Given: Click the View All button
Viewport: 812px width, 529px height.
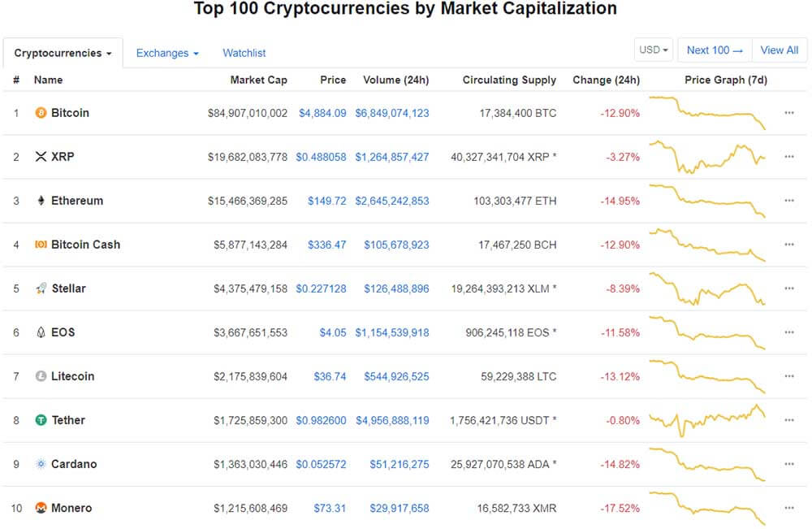Looking at the screenshot, I should coord(780,50).
